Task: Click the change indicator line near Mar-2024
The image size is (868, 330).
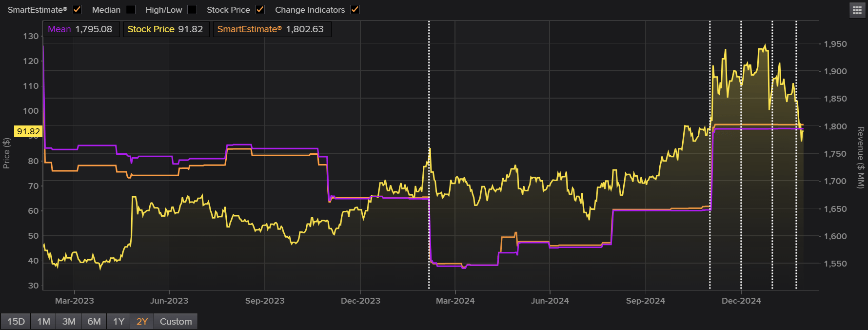Action: (x=429, y=155)
